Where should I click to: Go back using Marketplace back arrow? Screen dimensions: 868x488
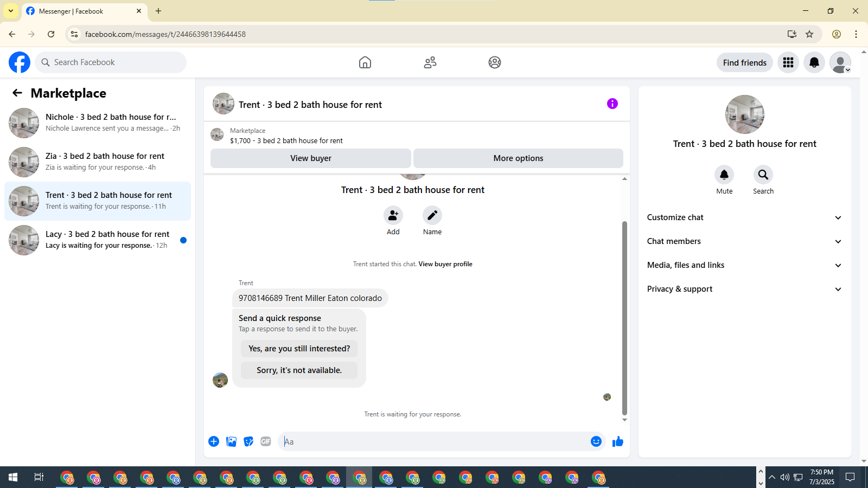17,93
